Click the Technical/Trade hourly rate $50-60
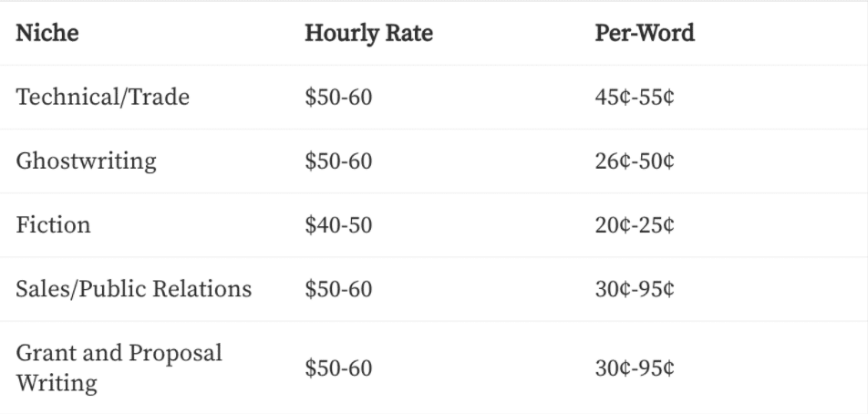 [338, 98]
